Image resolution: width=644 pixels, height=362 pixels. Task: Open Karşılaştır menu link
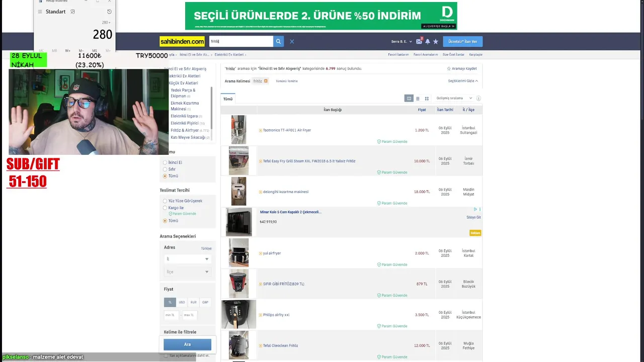(x=476, y=54)
